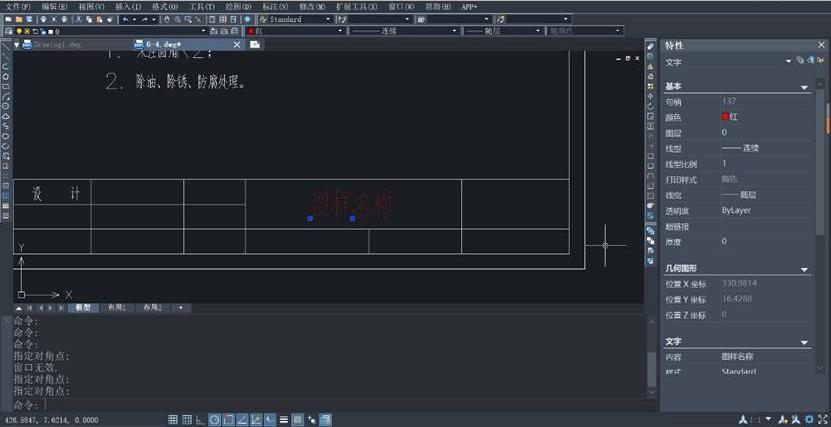Collapse the 基本 section in properties

click(804, 87)
